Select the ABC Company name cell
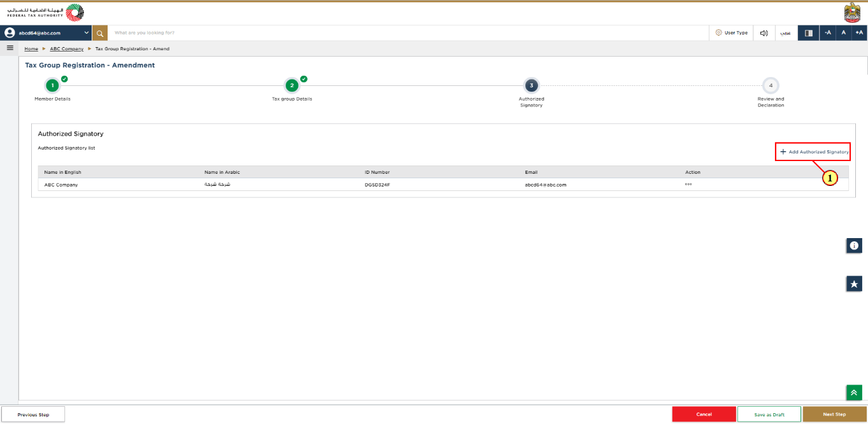This screenshot has width=868, height=424. tap(61, 185)
